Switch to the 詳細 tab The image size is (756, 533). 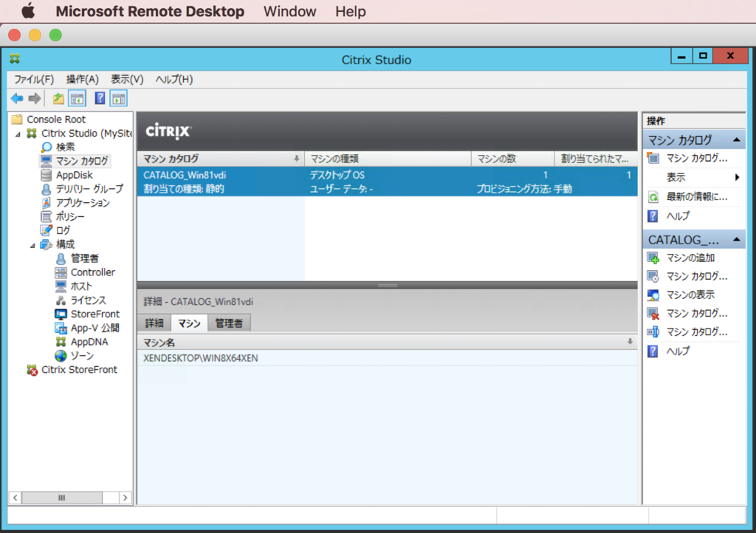point(154,323)
